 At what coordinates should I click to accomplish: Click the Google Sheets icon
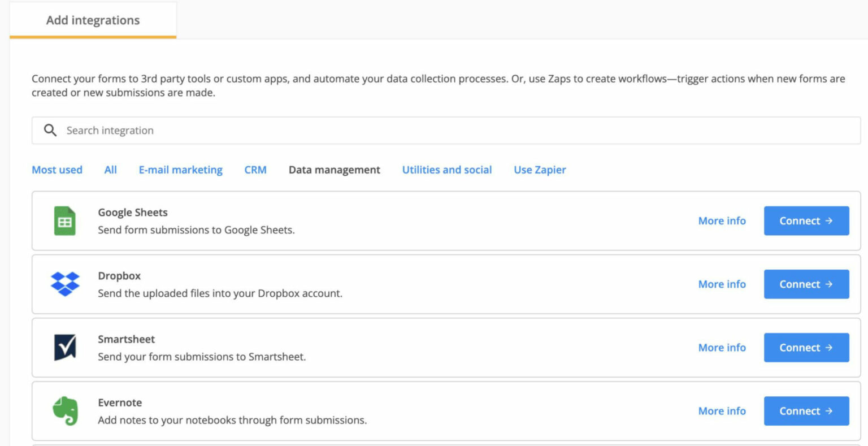[65, 221]
